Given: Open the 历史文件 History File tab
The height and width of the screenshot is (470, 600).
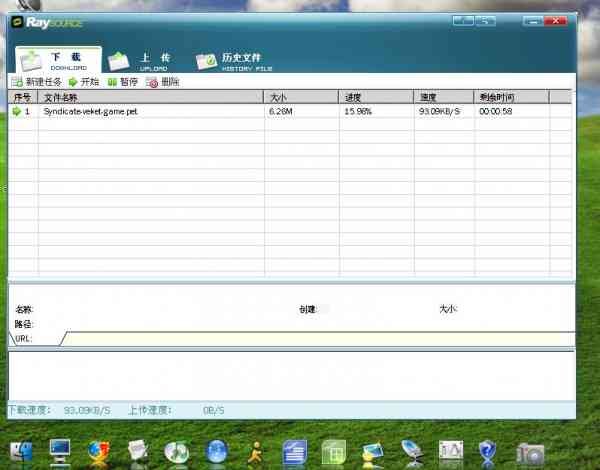Looking at the screenshot, I should 230,60.
